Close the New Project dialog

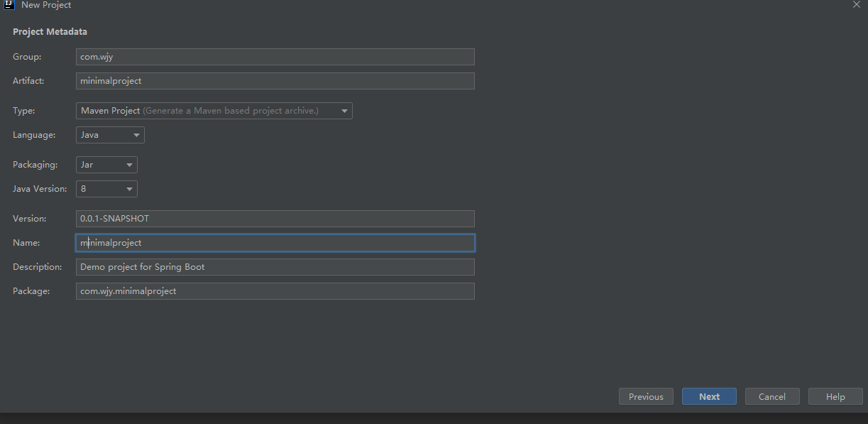[x=856, y=4]
